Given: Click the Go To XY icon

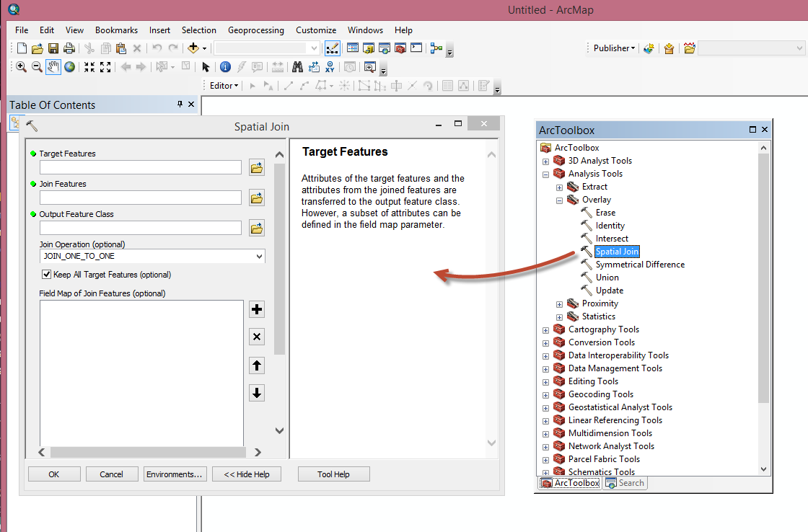Looking at the screenshot, I should pos(330,67).
